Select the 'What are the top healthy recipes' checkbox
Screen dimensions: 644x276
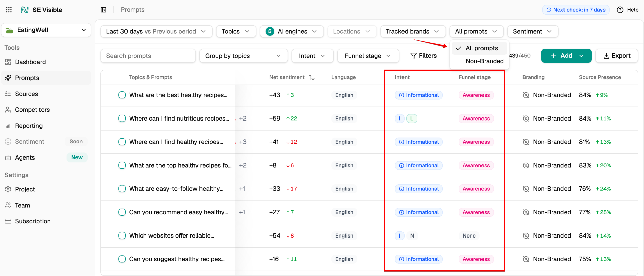pyautogui.click(x=122, y=165)
